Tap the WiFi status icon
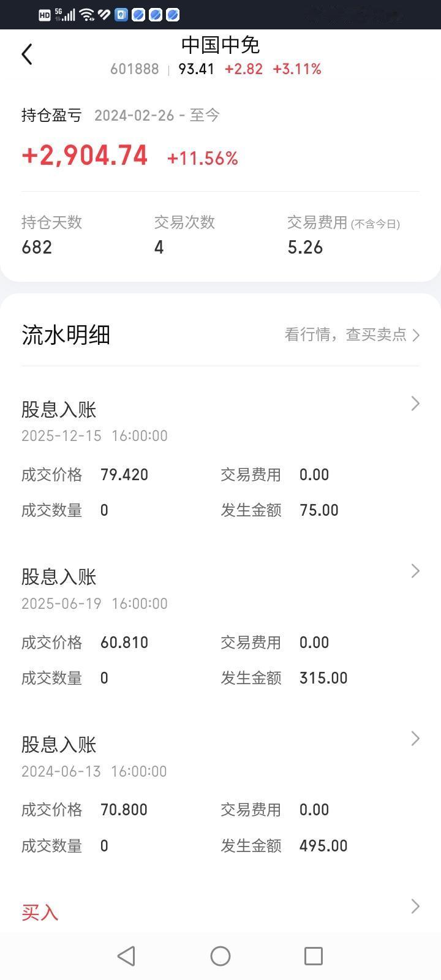This screenshot has height=980, width=441. (x=87, y=14)
